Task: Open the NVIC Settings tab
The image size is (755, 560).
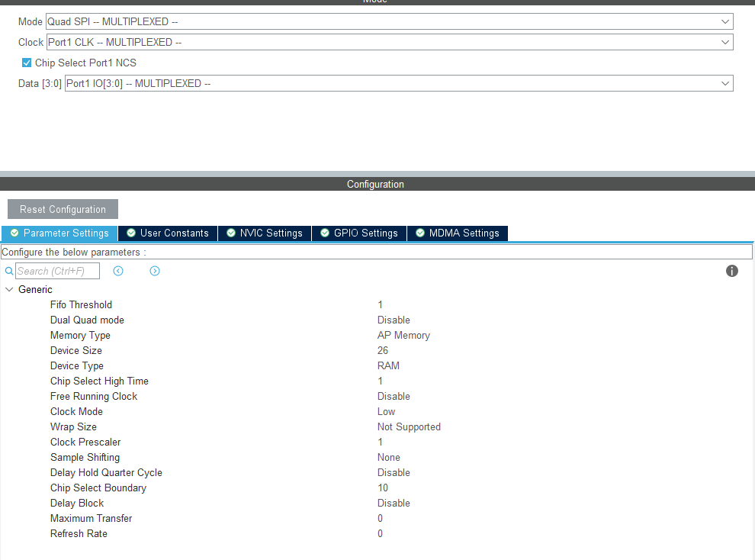Action: tap(265, 233)
